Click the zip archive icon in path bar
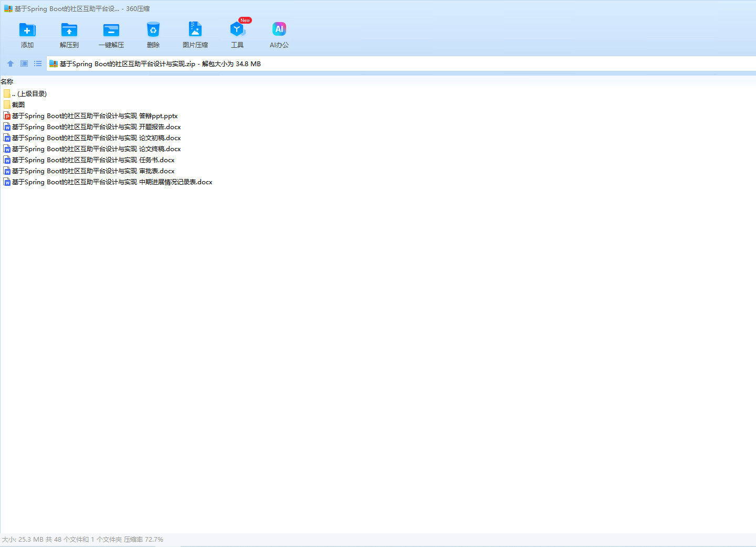Image resolution: width=756 pixels, height=547 pixels. [x=54, y=64]
